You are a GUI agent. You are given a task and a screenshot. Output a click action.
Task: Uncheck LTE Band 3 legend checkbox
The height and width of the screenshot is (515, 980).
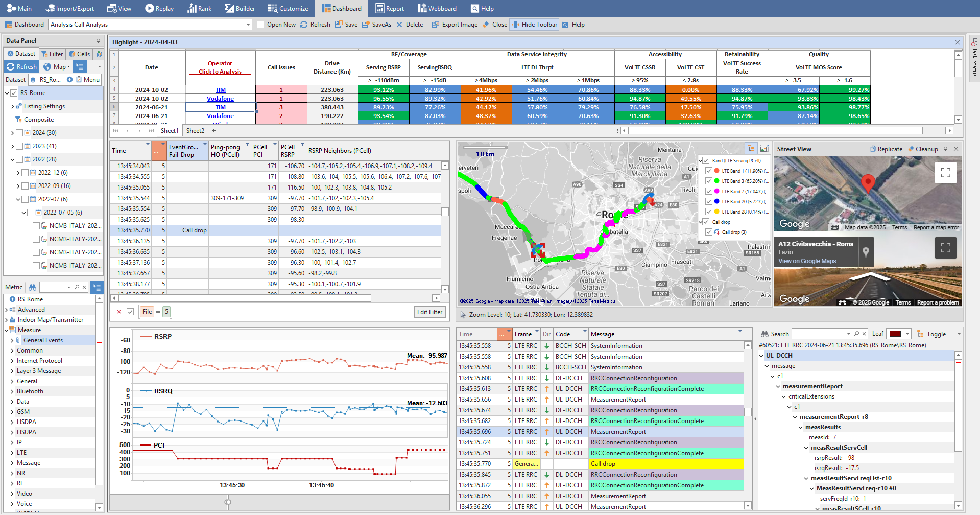pos(709,181)
